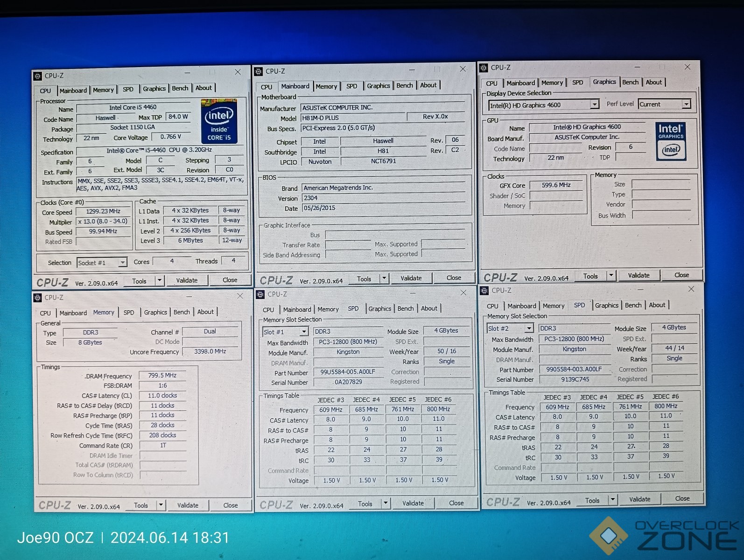Image resolution: width=744 pixels, height=560 pixels.
Task: Close the Intel HD Graphics 4600 window
Action: (x=687, y=67)
